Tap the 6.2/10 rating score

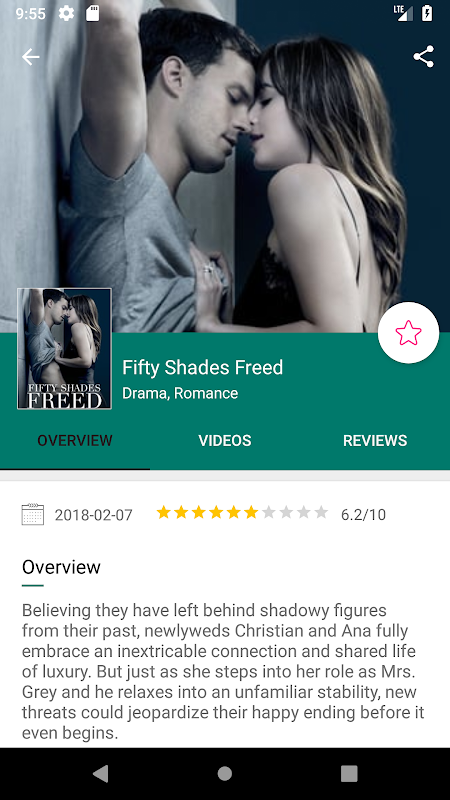pyautogui.click(x=363, y=515)
